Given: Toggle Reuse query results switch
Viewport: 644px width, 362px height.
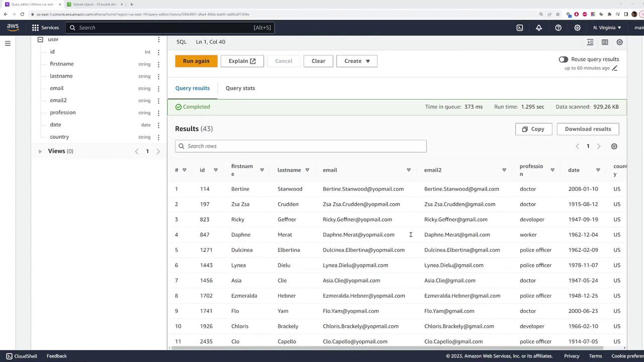Looking at the screenshot, I should [x=563, y=59].
